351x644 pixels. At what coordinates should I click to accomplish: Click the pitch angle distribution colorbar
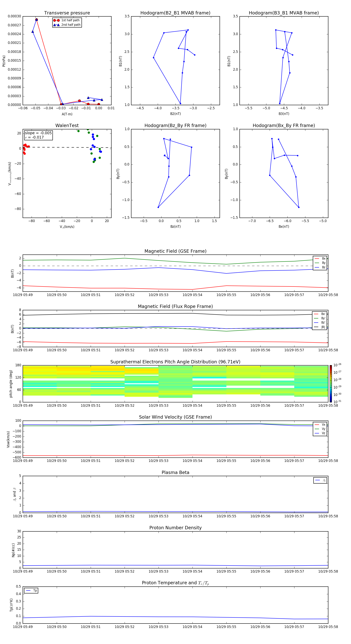tap(331, 383)
